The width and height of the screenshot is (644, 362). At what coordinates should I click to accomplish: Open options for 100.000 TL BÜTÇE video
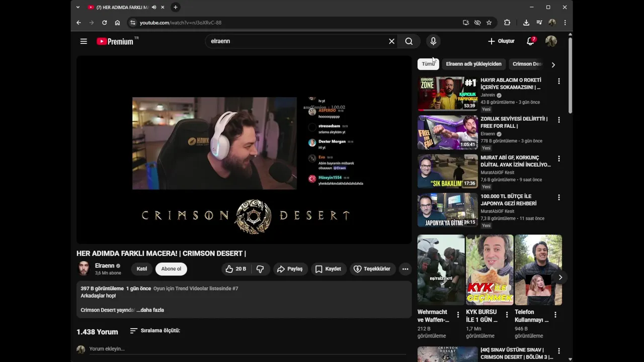point(558,197)
